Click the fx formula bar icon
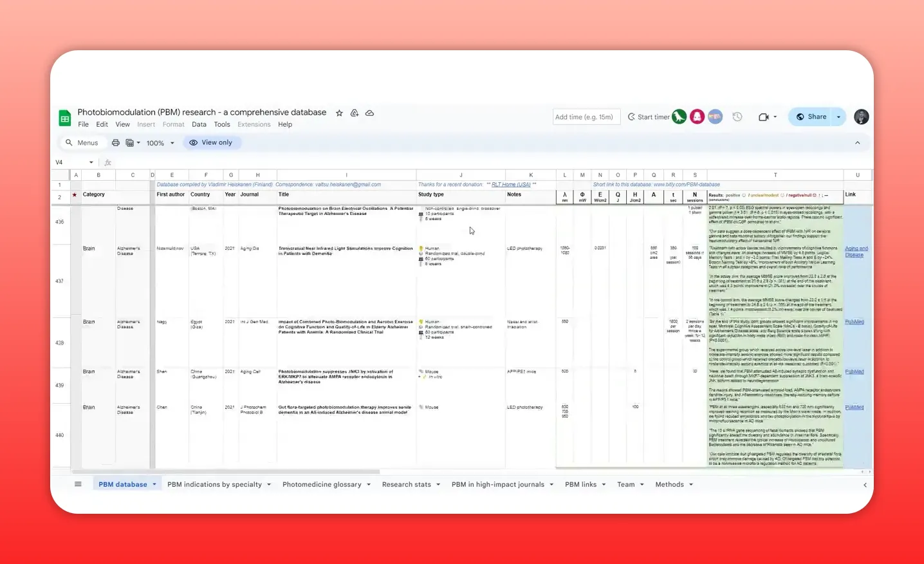 tap(107, 162)
